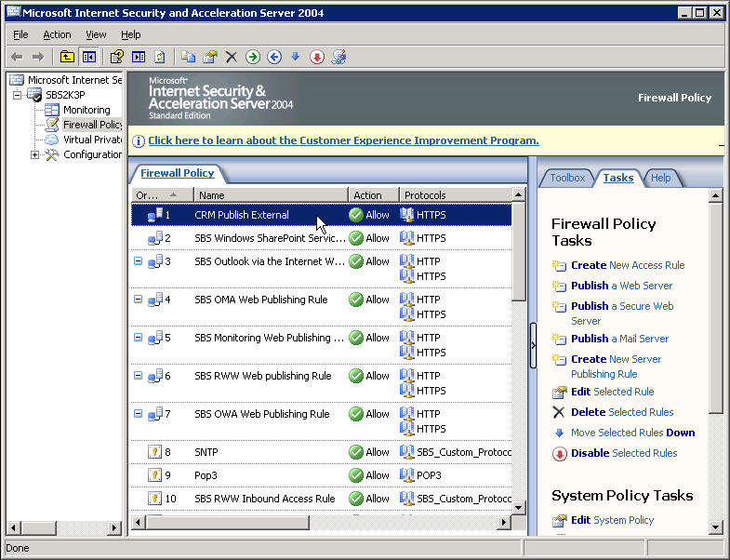The height and width of the screenshot is (560, 730).
Task: Click the Edit selected rule toolbar icon
Action: (210, 58)
